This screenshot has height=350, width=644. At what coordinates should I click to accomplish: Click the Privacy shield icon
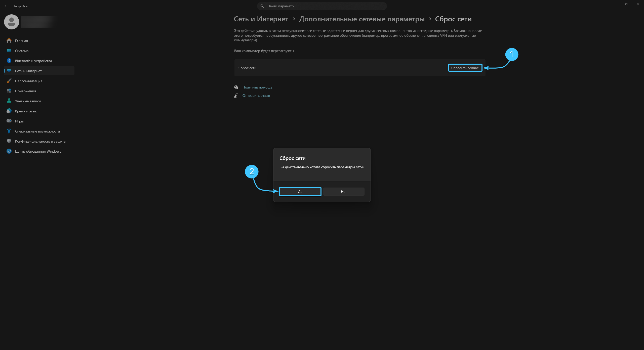pos(9,141)
